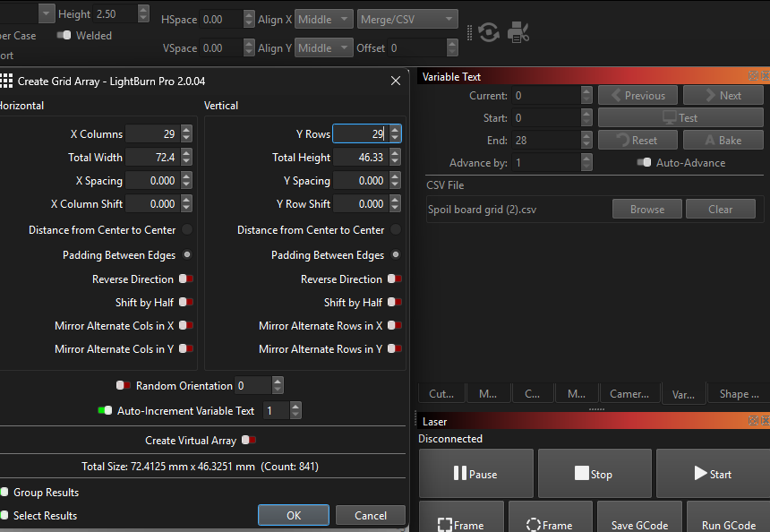This screenshot has height=532, width=770.
Task: Expand the Align Y dropdown
Action: tap(324, 48)
